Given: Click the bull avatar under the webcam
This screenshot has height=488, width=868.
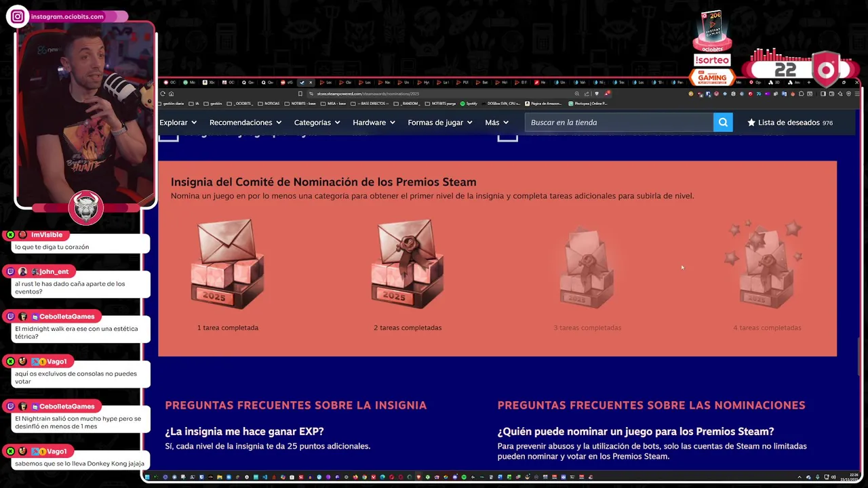Looking at the screenshot, I should point(85,207).
